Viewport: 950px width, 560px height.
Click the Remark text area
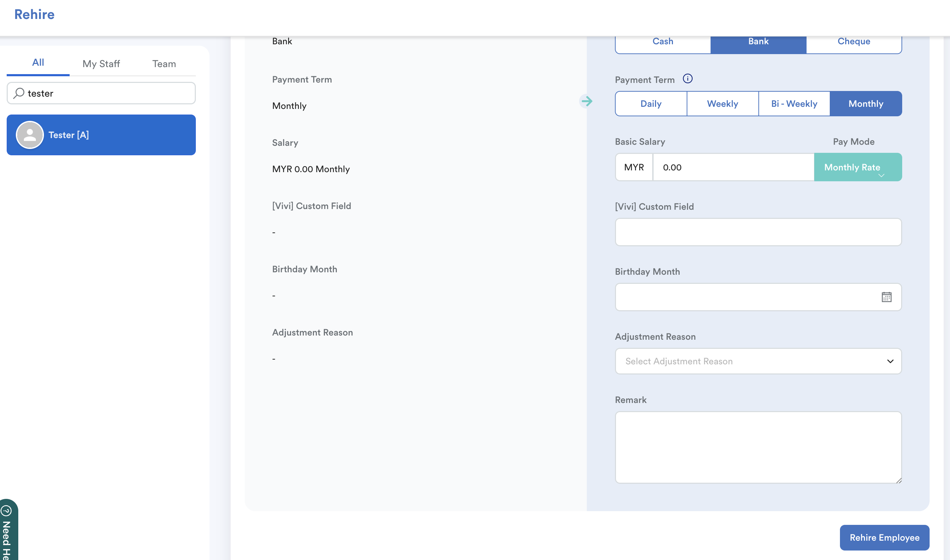click(x=758, y=447)
